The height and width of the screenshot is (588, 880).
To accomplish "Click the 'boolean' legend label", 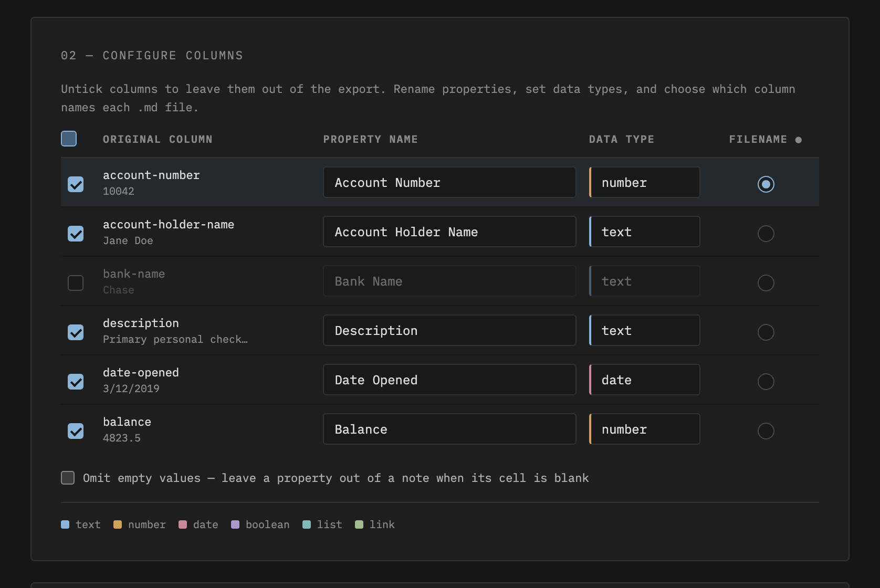I will point(268,524).
